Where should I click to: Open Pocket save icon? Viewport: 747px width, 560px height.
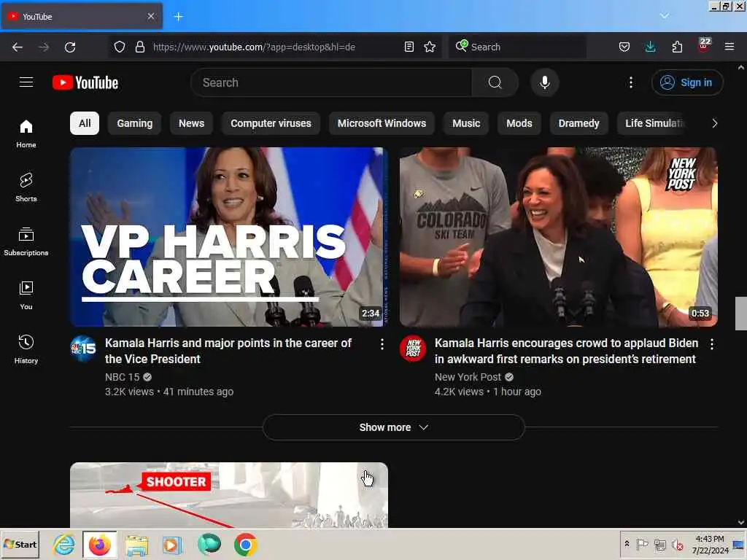pyautogui.click(x=624, y=47)
